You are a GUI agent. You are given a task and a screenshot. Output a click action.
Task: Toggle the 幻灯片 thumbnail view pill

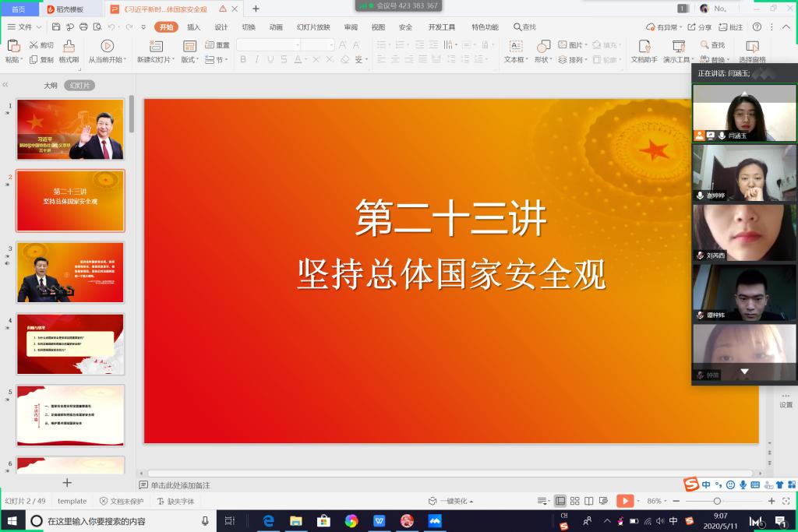(79, 86)
